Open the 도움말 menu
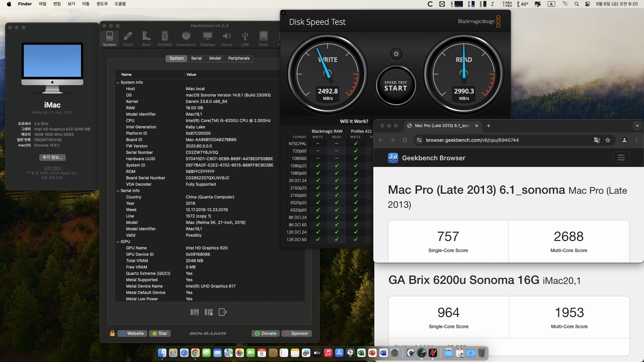The height and width of the screenshot is (362, 644). pos(120,4)
